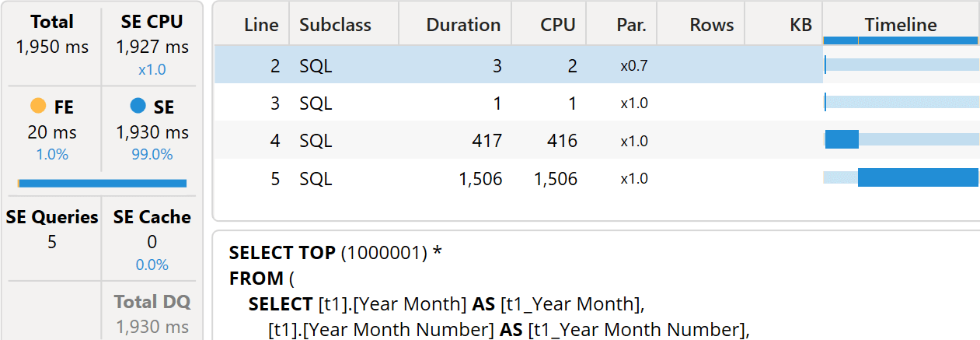The height and width of the screenshot is (340, 980).
Task: Click the SE 99.0% percentage
Action: (x=152, y=154)
